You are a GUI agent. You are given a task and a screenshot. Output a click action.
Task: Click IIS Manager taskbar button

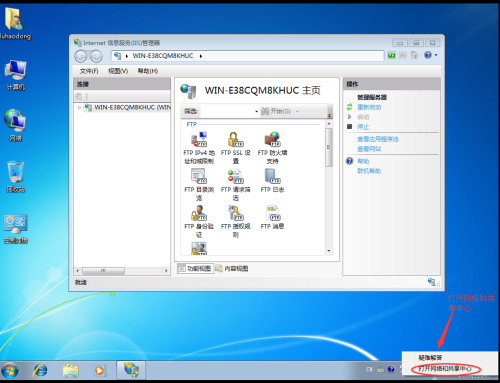(131, 370)
